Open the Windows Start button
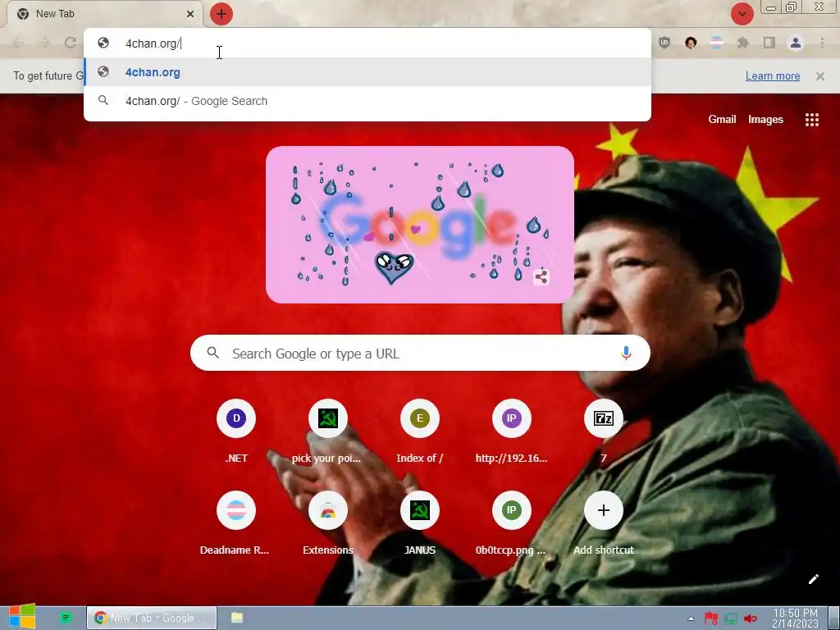 [21, 617]
